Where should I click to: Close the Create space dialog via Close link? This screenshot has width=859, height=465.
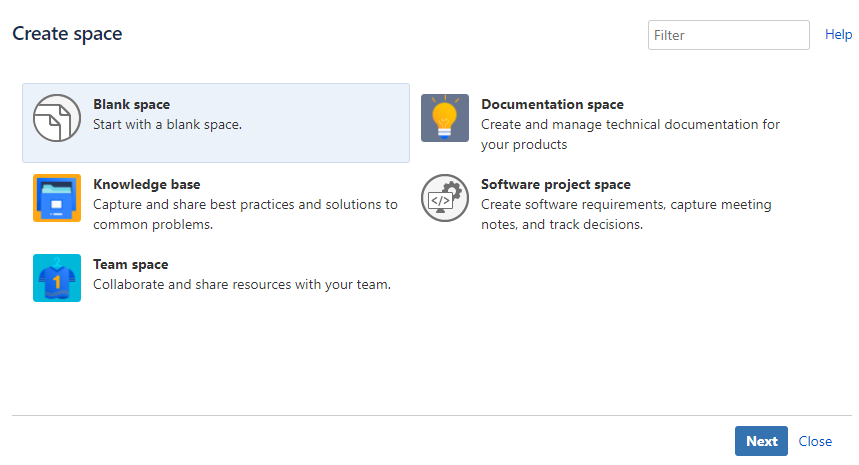click(815, 441)
